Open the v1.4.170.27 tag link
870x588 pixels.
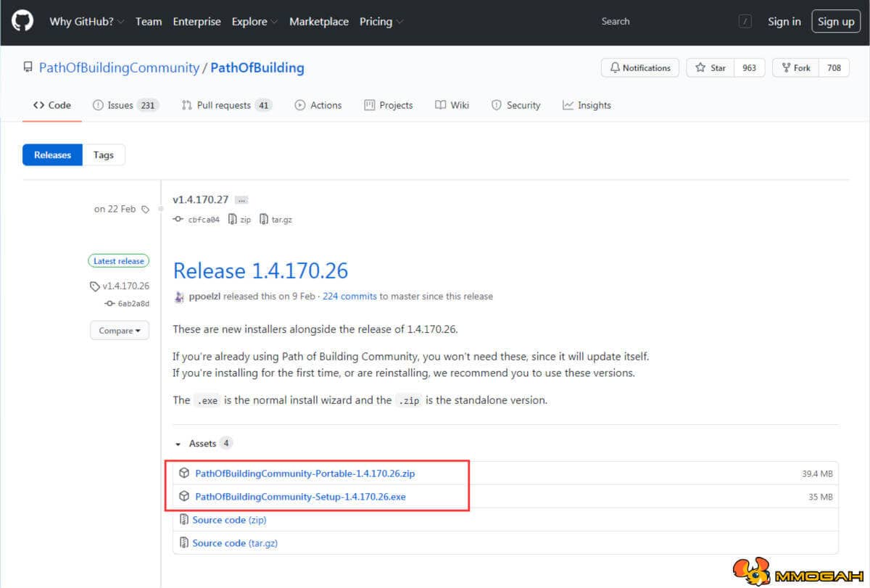201,199
